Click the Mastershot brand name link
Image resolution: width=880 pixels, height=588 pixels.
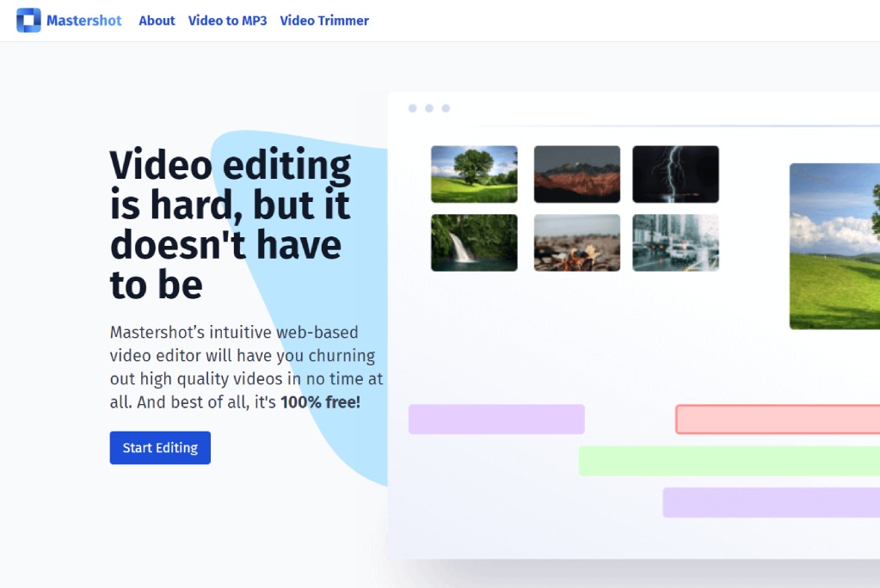click(84, 20)
